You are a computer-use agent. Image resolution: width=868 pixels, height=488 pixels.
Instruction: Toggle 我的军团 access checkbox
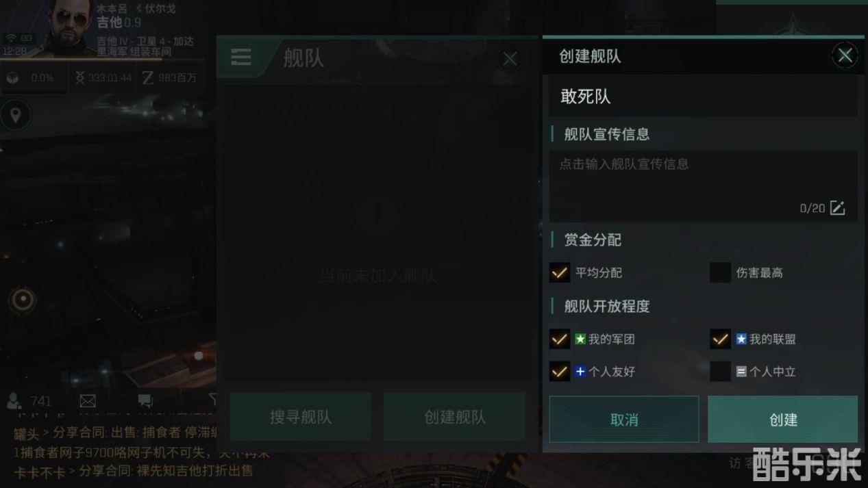[x=560, y=339]
